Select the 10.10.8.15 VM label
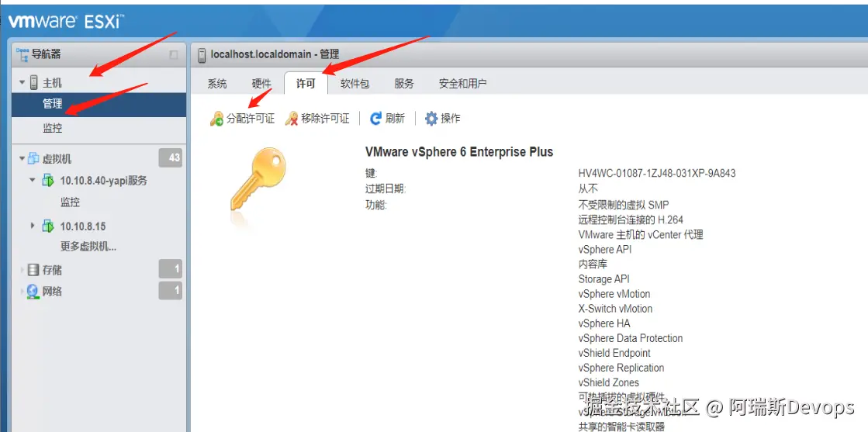Viewport: 868px width, 432px height. tap(83, 226)
